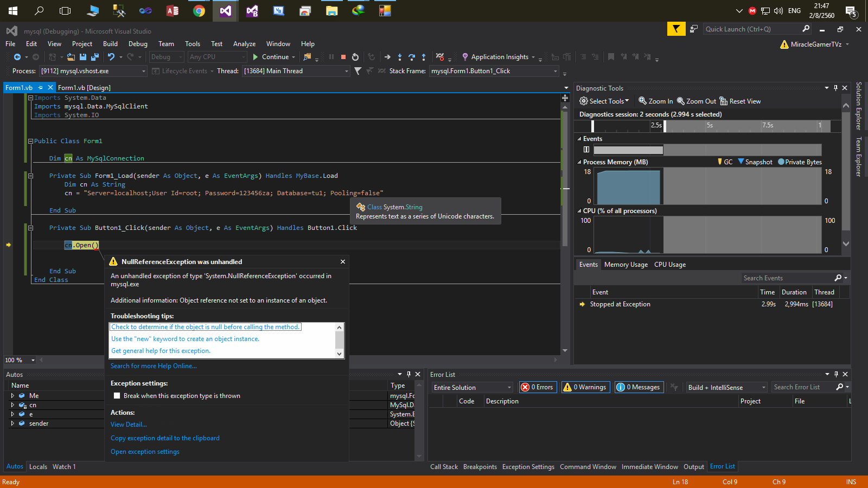Pin the Error List panel

(x=836, y=374)
